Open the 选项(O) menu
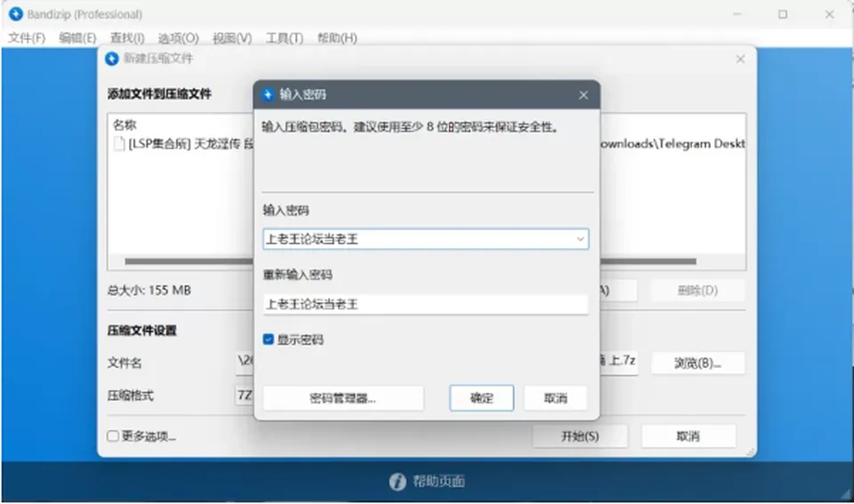The width and height of the screenshot is (854, 504). 179,38
